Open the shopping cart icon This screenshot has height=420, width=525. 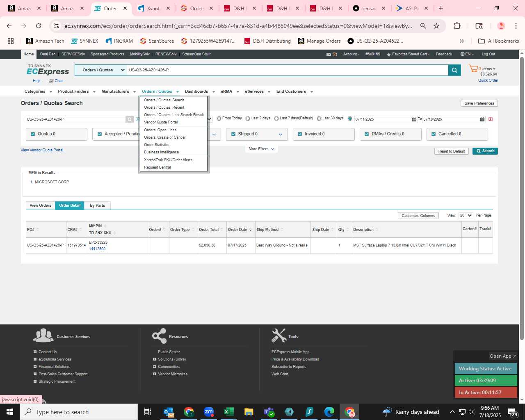click(473, 69)
